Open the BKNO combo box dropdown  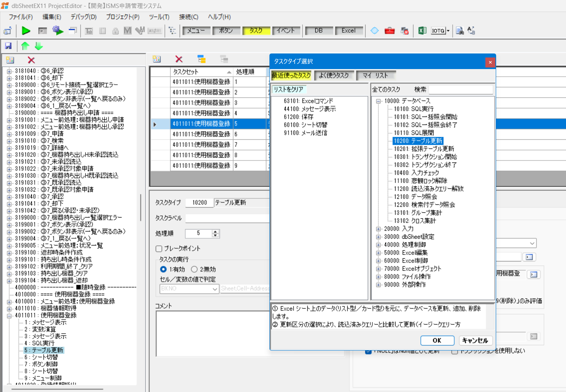point(215,289)
